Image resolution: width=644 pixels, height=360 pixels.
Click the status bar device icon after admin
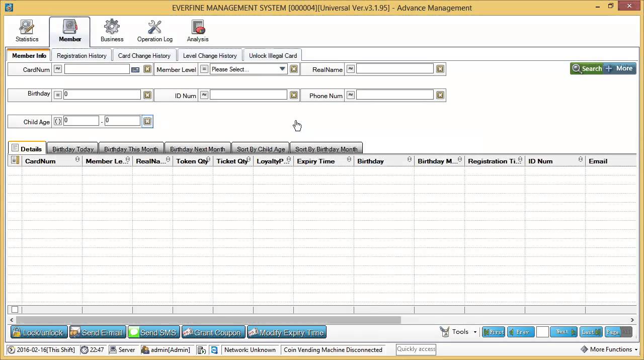[x=201, y=350]
